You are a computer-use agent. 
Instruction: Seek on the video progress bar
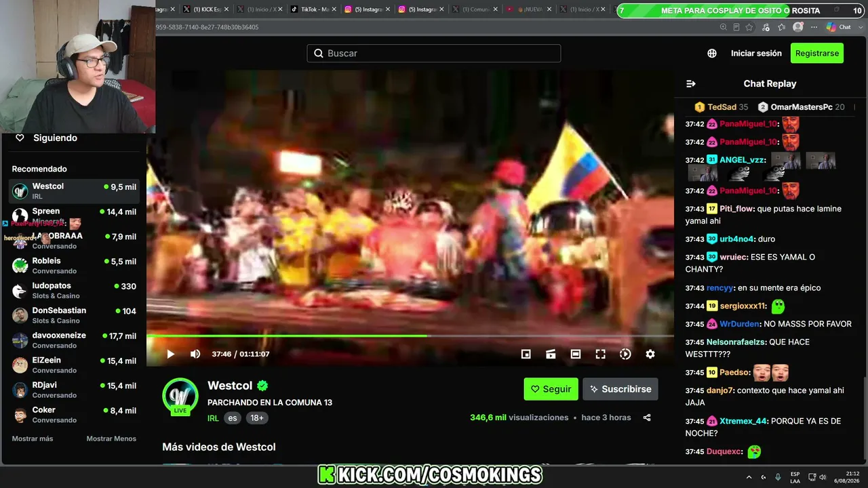pyautogui.click(x=410, y=335)
